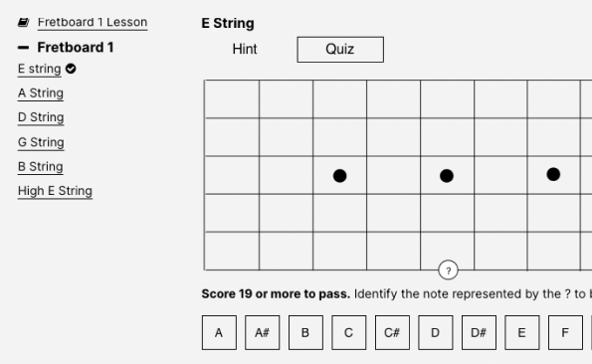The width and height of the screenshot is (592, 364).
Task: Click the first black fret dot marker
Action: click(x=340, y=176)
